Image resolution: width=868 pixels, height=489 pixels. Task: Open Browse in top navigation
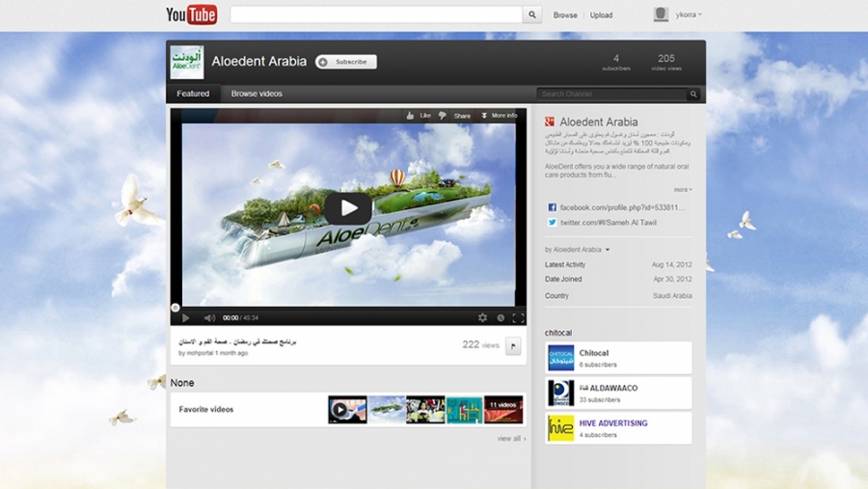coord(565,15)
